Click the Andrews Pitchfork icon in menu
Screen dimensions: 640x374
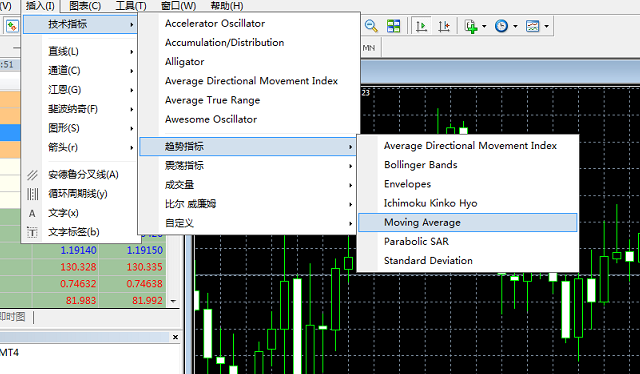(32, 175)
